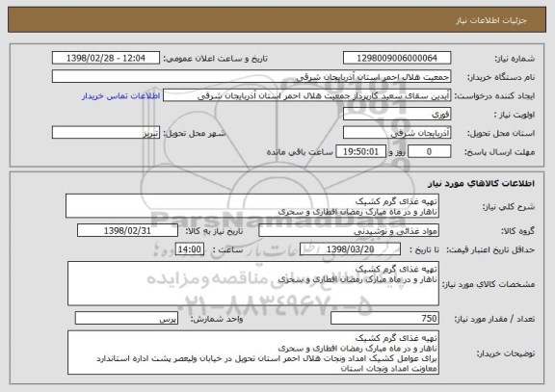Click the شهر محل تحویل label

click(195, 133)
